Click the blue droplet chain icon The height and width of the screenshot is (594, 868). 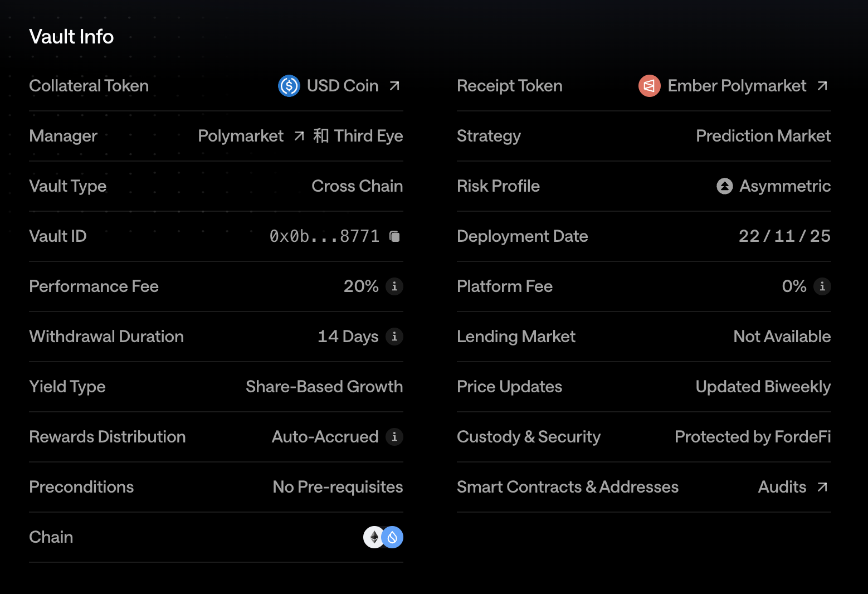(393, 537)
